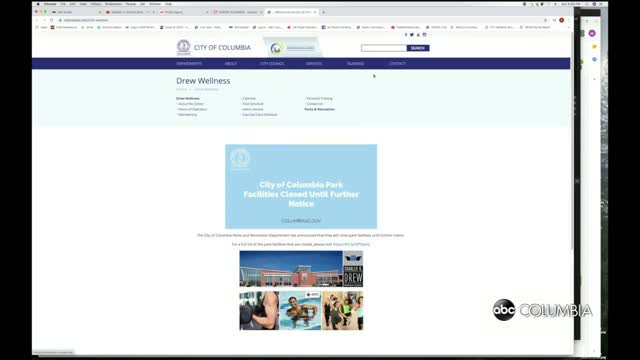Open the Instagram social icon
This screenshot has height=360, width=640.
(424, 35)
